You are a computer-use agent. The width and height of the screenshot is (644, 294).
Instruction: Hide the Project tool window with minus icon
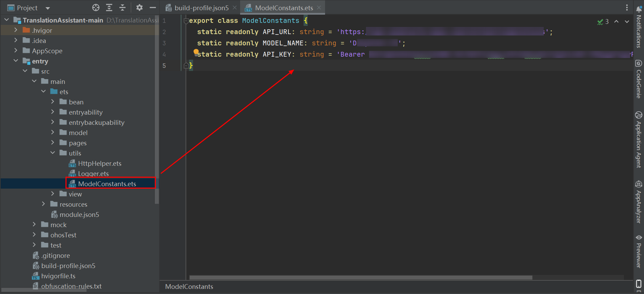[153, 8]
